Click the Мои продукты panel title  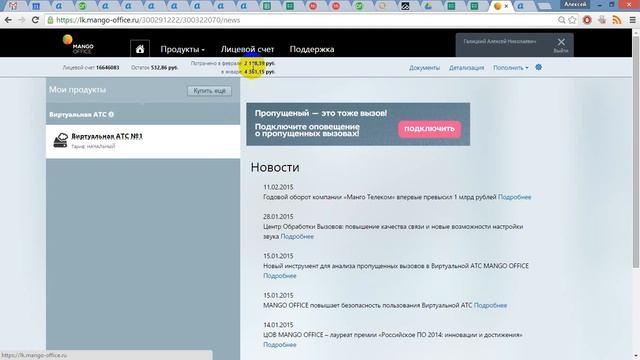pos(78,90)
